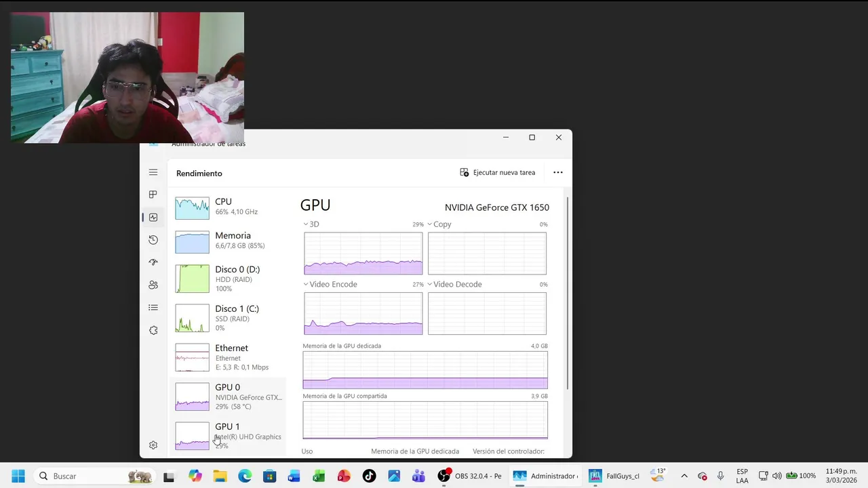Open Task Manager settings gear
This screenshot has height=488, width=868.
pos(153,445)
